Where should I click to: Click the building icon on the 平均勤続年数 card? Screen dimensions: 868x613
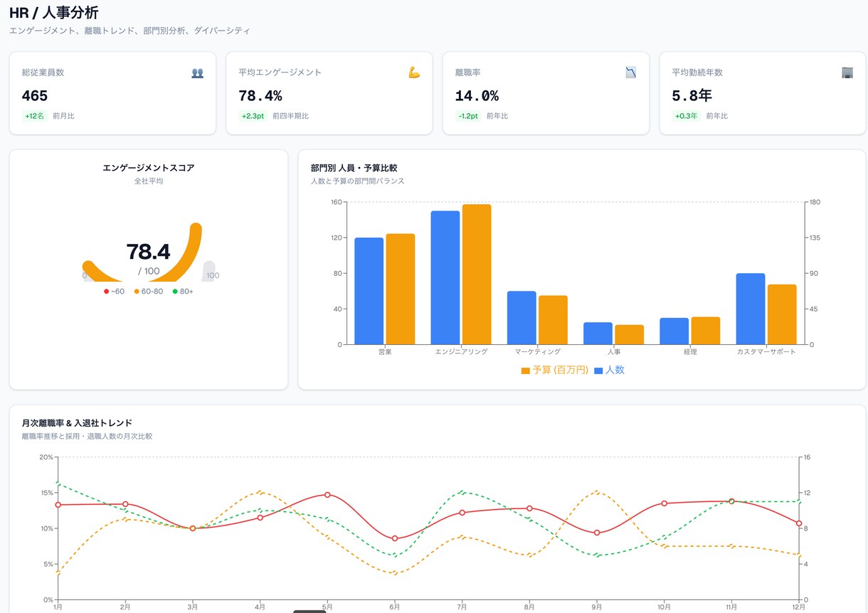847,73
